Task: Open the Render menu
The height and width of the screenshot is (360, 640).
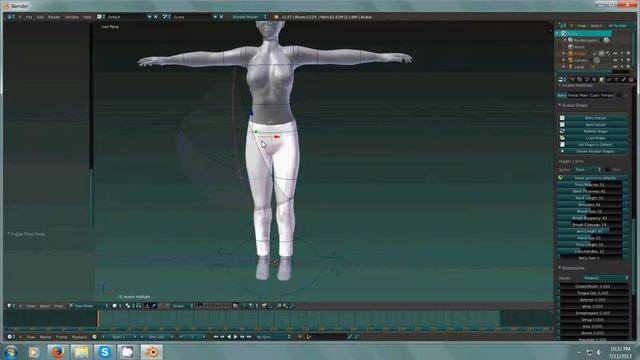Action: pos(54,17)
